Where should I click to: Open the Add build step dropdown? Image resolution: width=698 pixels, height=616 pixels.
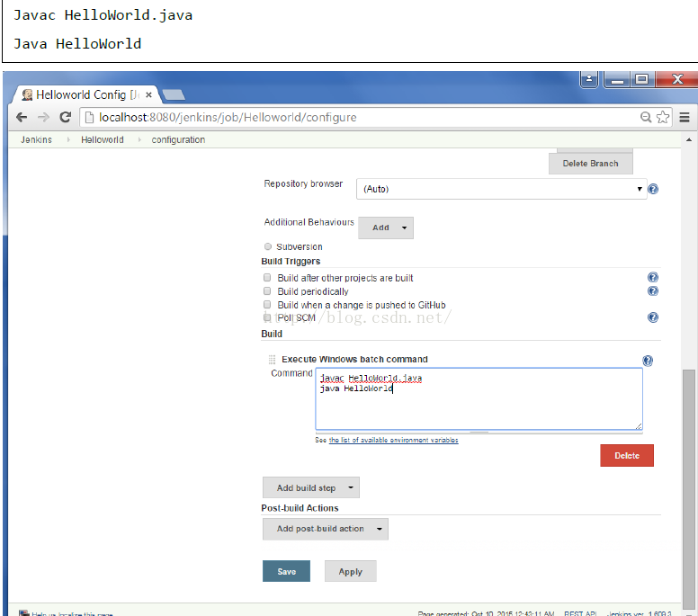[x=311, y=487]
